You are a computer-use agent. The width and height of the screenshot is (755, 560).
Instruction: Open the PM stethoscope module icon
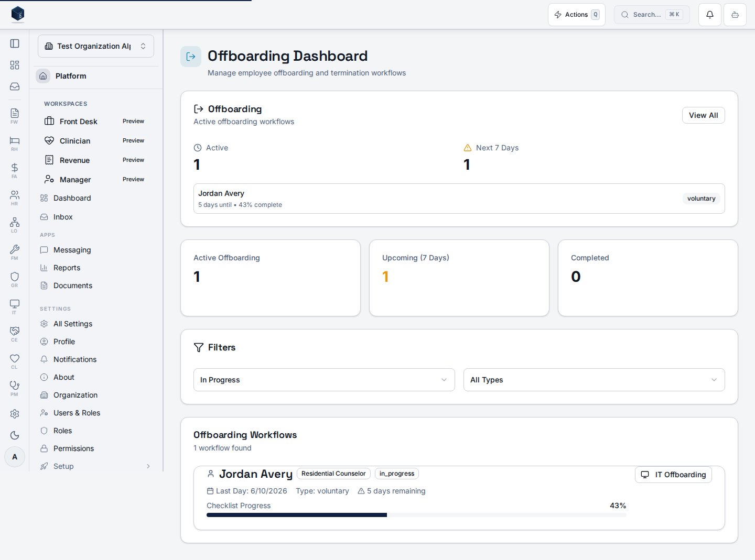click(15, 388)
